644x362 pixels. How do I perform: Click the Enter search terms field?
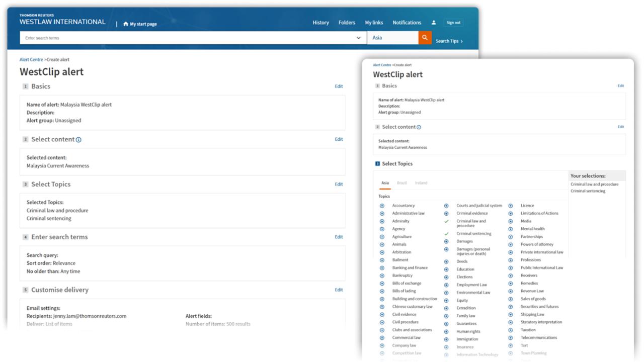click(186, 38)
